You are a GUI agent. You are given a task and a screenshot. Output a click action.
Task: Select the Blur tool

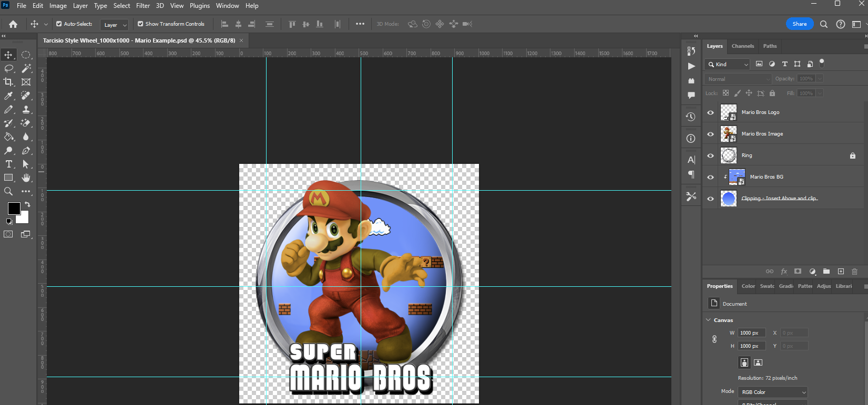[x=26, y=137]
